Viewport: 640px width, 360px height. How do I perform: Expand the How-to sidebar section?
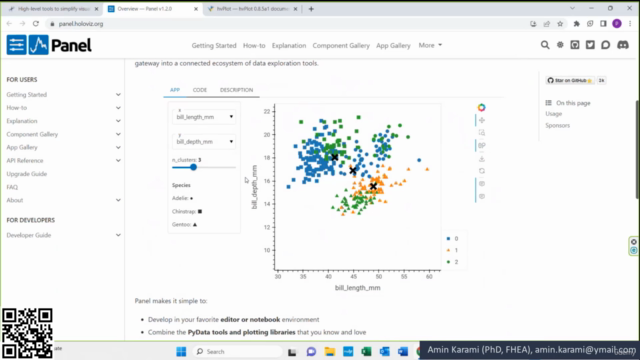click(118, 108)
